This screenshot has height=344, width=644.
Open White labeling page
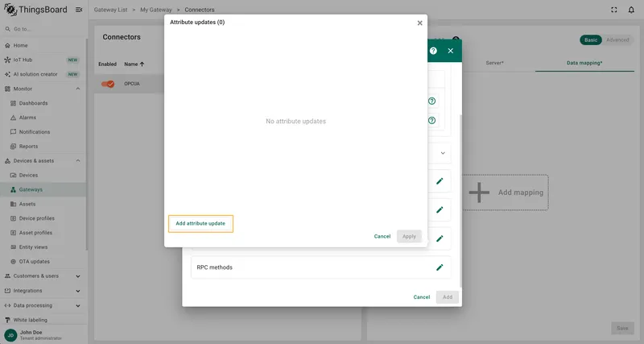pyautogui.click(x=43, y=320)
